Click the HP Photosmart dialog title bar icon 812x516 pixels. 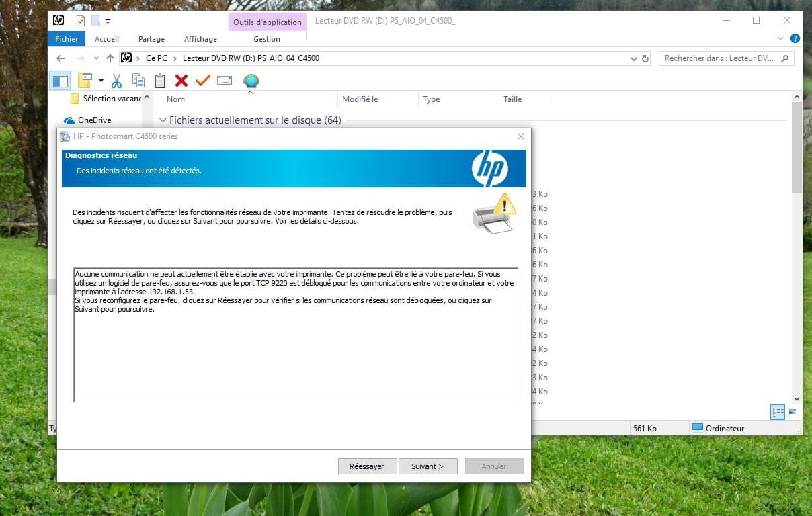pos(65,136)
